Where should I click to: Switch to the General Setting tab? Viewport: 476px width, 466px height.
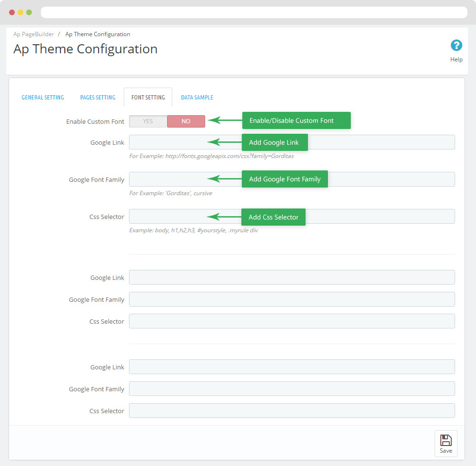(43, 98)
